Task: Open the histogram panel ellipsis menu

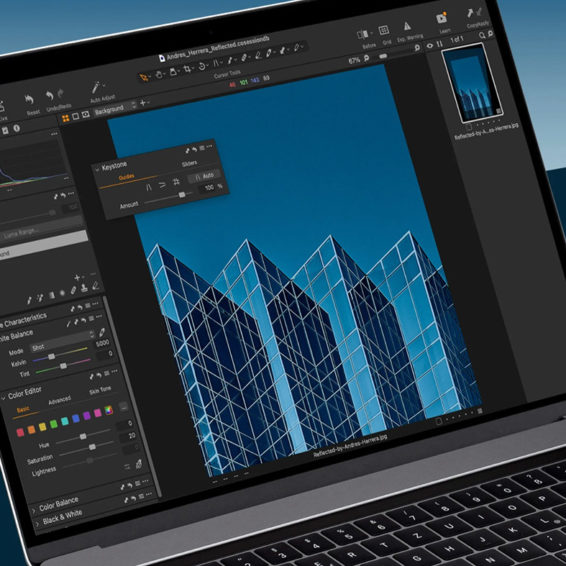Action: point(55,134)
